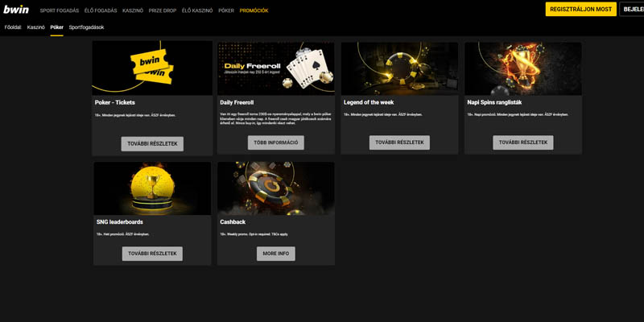644x322 pixels.
Task: Click the Cashback weekly promo terms text
Action: pyautogui.click(x=254, y=234)
